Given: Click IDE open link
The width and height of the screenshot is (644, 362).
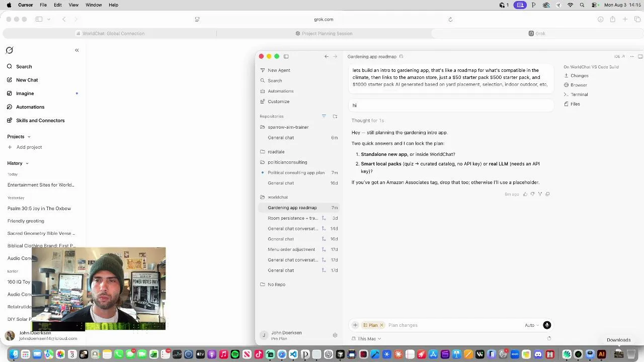Looking at the screenshot, I should click(619, 57).
